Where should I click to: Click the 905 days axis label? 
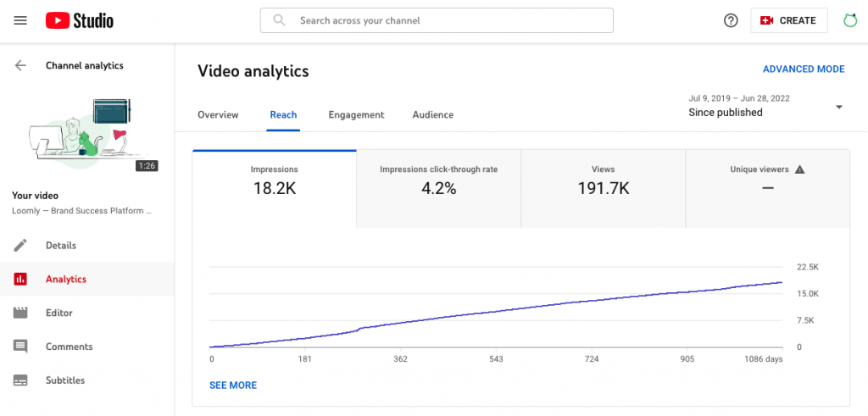click(x=687, y=359)
